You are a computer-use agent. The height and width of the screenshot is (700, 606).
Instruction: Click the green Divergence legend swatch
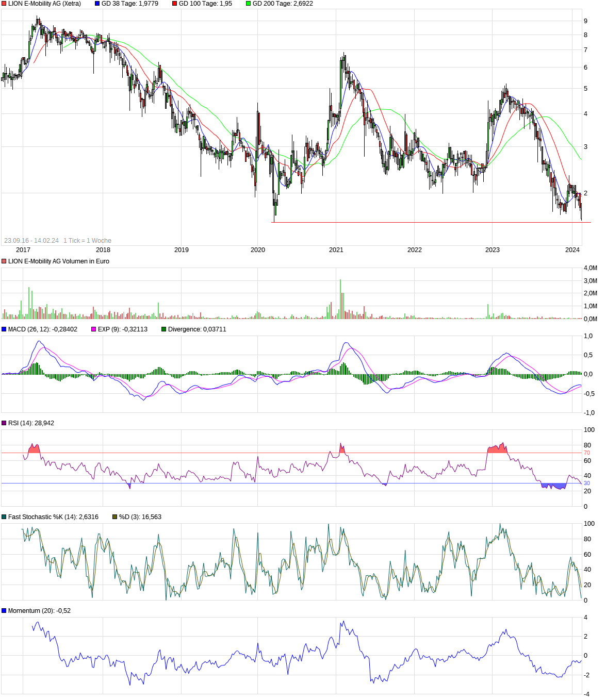click(164, 329)
